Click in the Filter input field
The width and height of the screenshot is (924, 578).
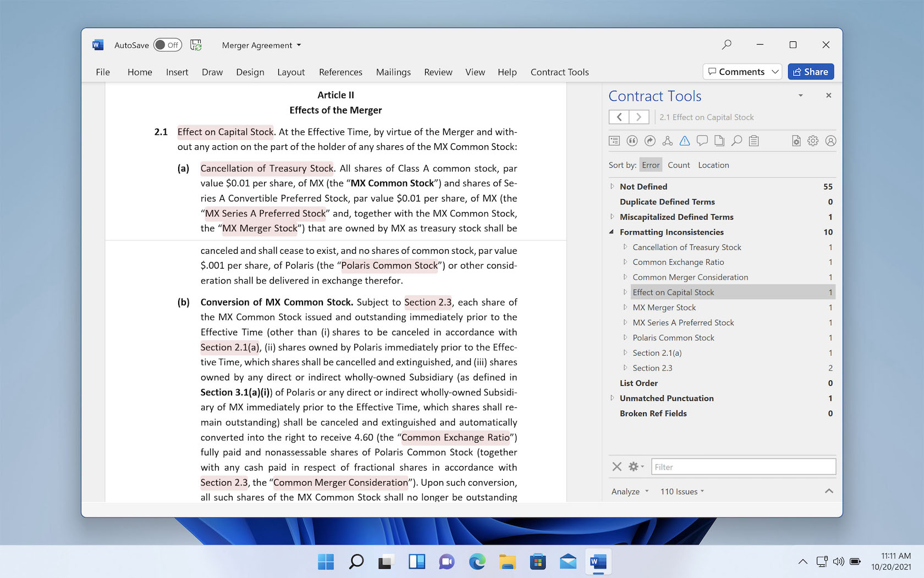(x=744, y=467)
